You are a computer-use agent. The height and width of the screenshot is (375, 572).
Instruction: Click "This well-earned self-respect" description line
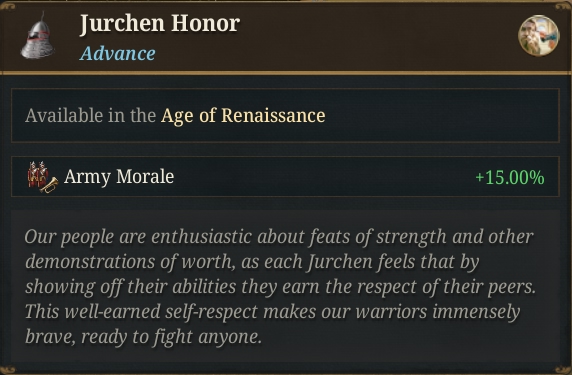tap(273, 312)
